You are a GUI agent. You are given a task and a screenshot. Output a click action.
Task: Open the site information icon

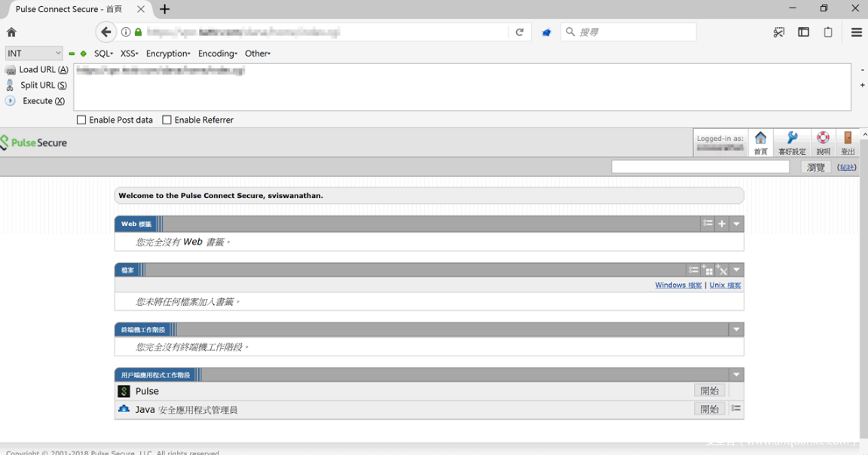click(126, 32)
